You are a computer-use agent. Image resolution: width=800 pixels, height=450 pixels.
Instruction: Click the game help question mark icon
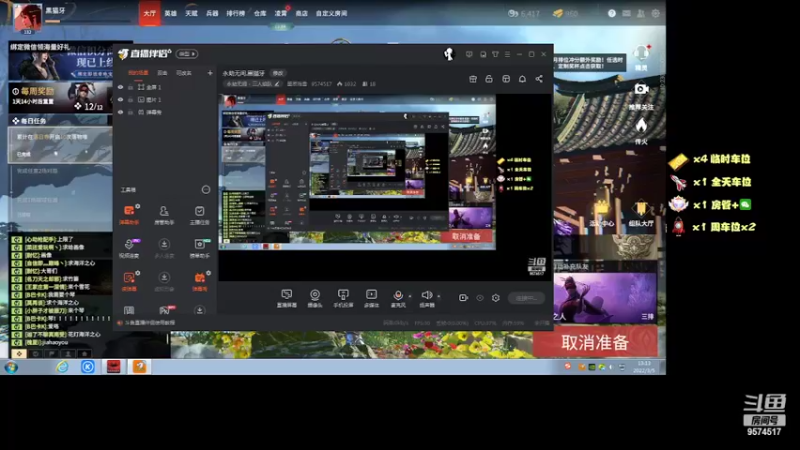click(611, 13)
